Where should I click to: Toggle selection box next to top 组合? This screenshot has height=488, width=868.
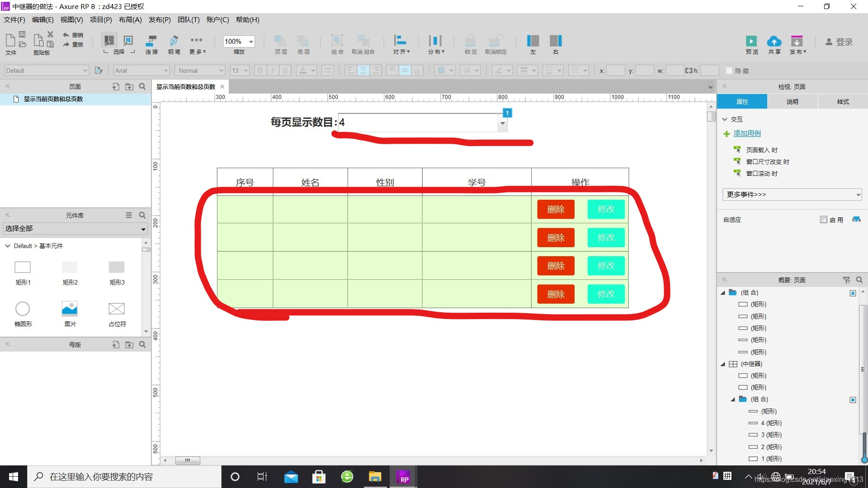(x=853, y=293)
